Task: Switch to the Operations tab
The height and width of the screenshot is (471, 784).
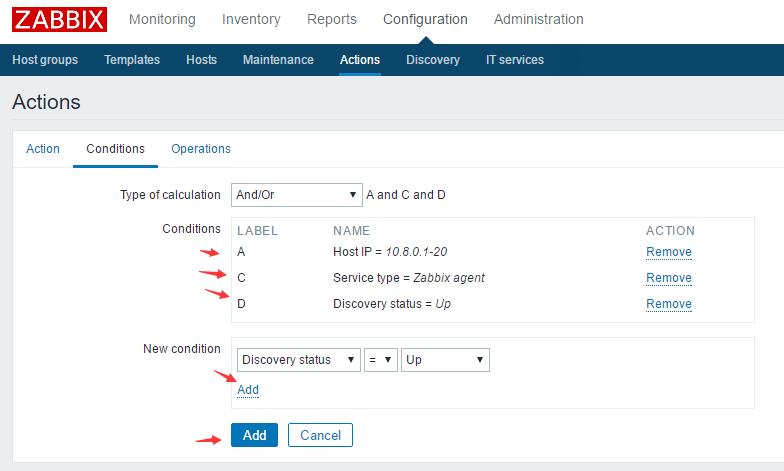Action: (201, 148)
